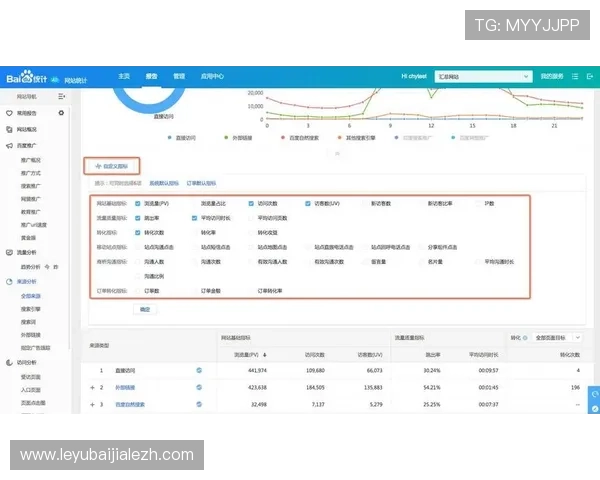The width and height of the screenshot is (600, 480).
Task: Check the 订单数 metric checkbox
Action: point(137,291)
